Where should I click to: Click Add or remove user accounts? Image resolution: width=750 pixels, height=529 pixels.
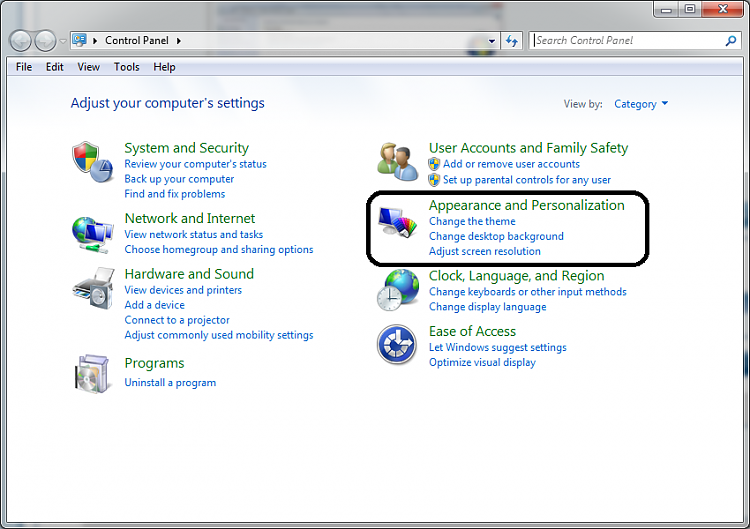coord(511,164)
